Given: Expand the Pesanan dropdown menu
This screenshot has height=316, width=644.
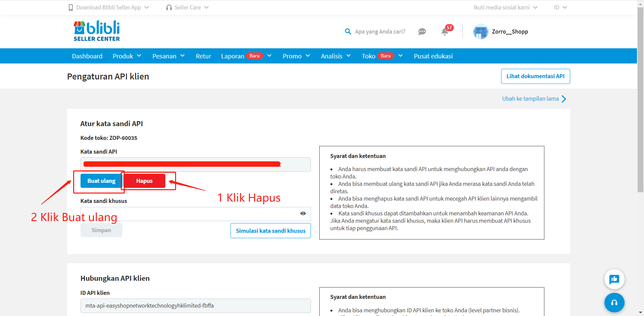Looking at the screenshot, I should (168, 56).
